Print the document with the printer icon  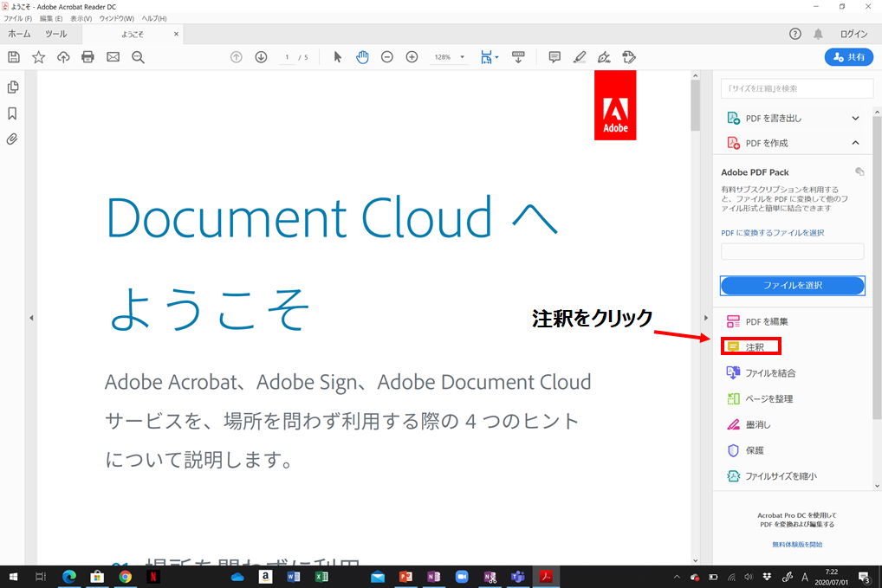tap(88, 57)
